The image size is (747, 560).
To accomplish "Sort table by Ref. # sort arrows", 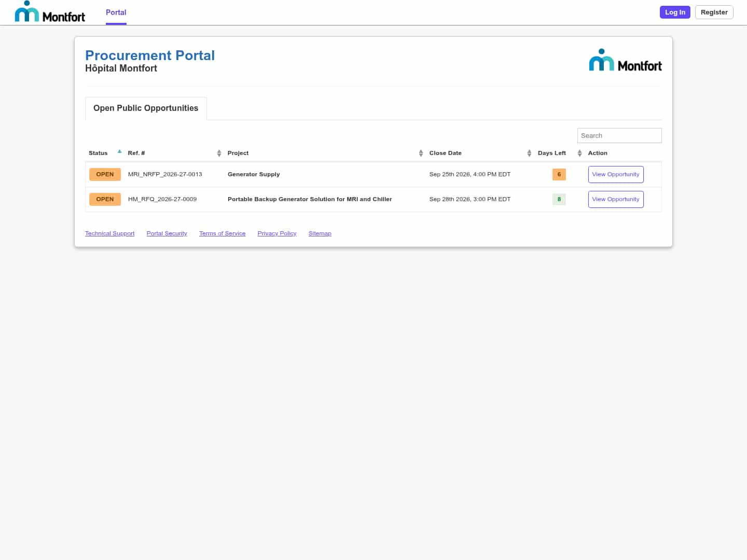I will coord(219,153).
